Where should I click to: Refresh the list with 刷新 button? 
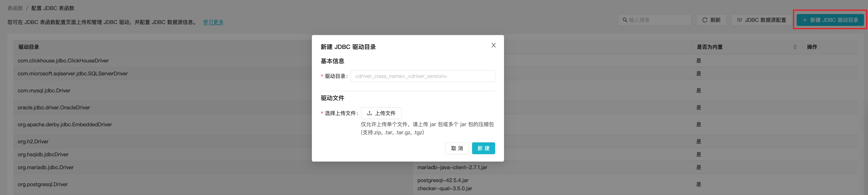tap(711, 20)
